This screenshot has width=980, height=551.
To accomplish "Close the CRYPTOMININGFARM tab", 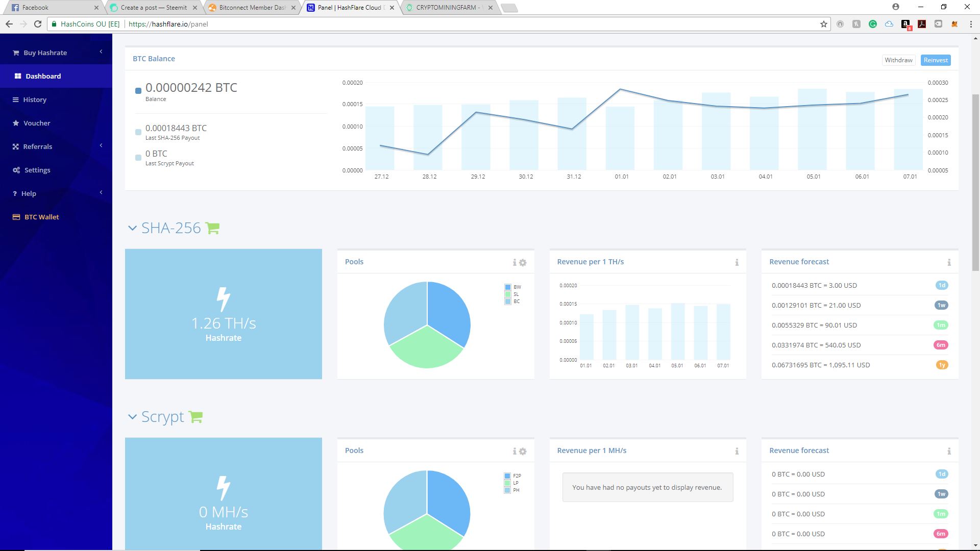I will click(x=491, y=8).
